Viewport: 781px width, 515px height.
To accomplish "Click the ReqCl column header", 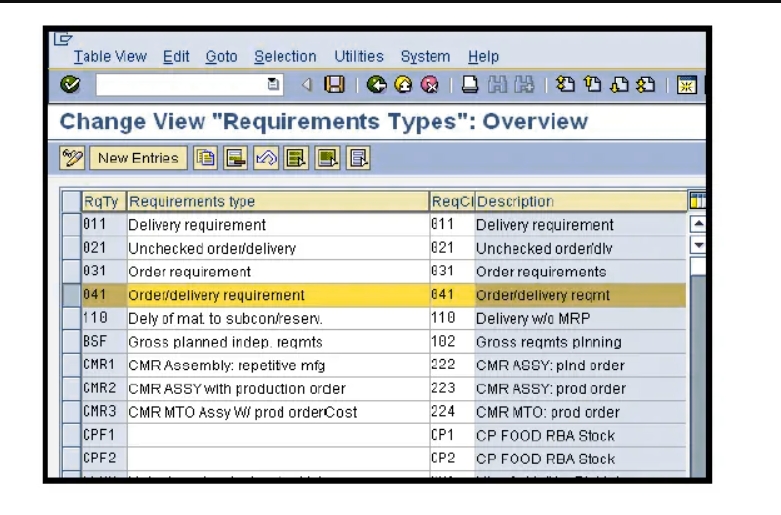I will pos(452,201).
